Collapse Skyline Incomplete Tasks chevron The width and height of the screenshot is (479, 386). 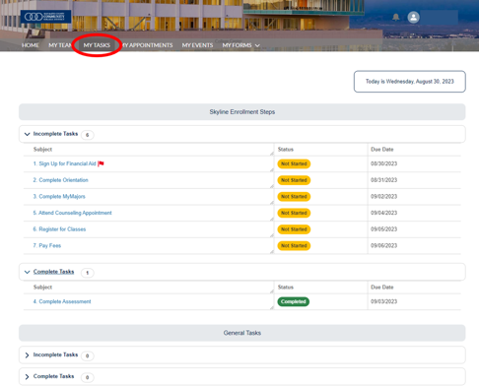pyautogui.click(x=27, y=134)
